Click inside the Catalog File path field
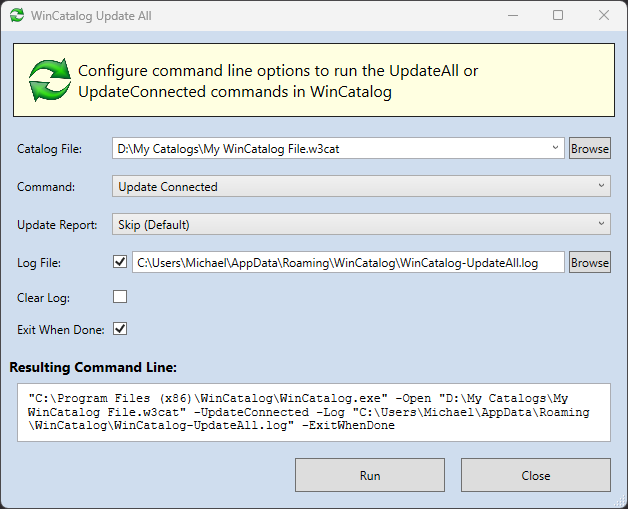Screen dimensions: 628x509 (330, 148)
